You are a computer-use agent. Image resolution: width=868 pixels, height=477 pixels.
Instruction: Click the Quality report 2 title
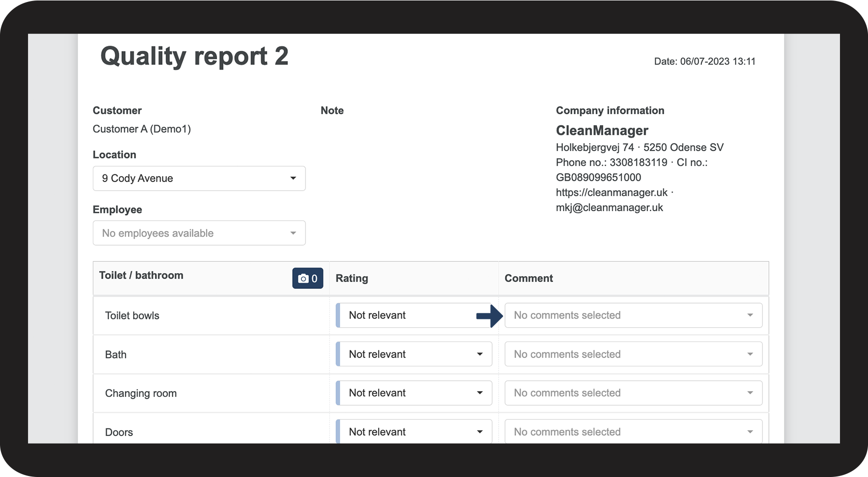pyautogui.click(x=194, y=56)
